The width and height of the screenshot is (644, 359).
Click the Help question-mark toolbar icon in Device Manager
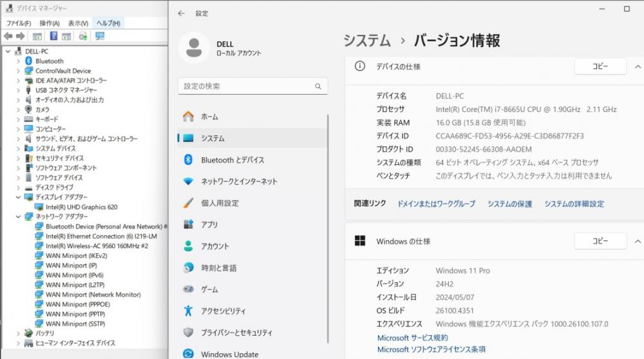[53, 36]
